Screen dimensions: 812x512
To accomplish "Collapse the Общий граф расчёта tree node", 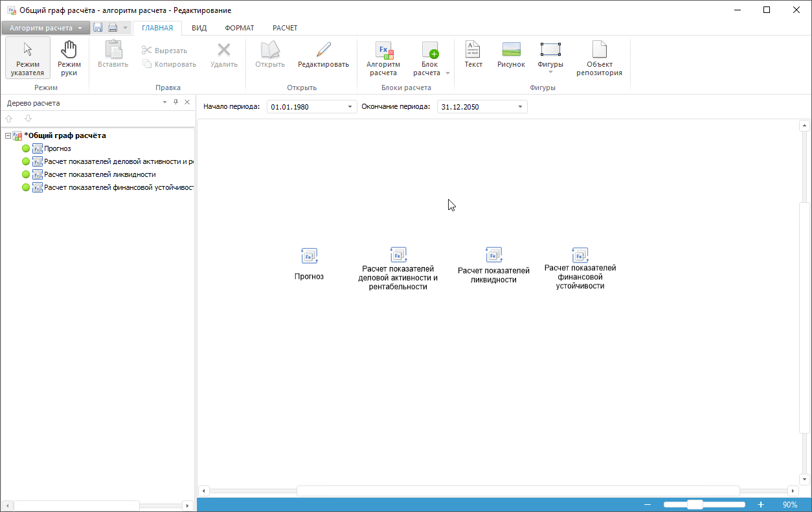I will tap(8, 136).
